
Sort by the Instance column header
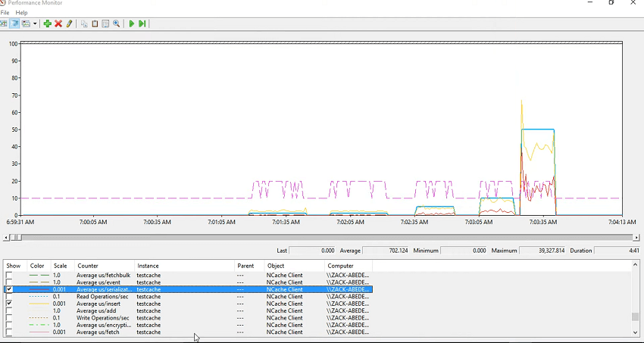point(185,266)
